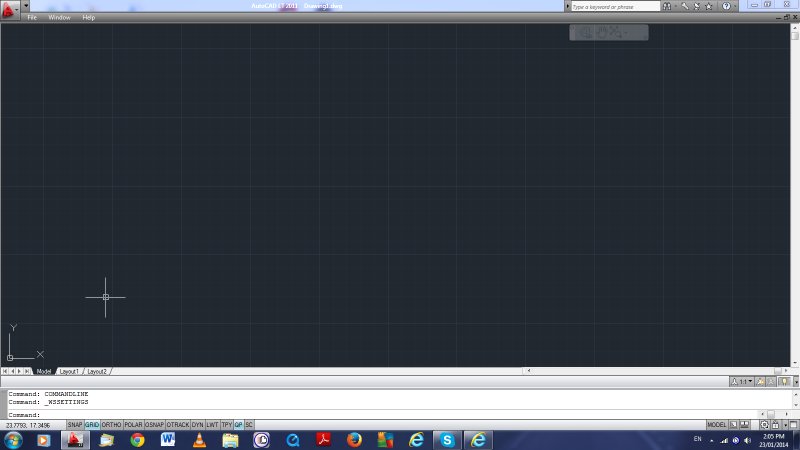800x450 pixels.
Task: Click the coordinates readout 23.7793, 17.3496
Action: pos(28,425)
